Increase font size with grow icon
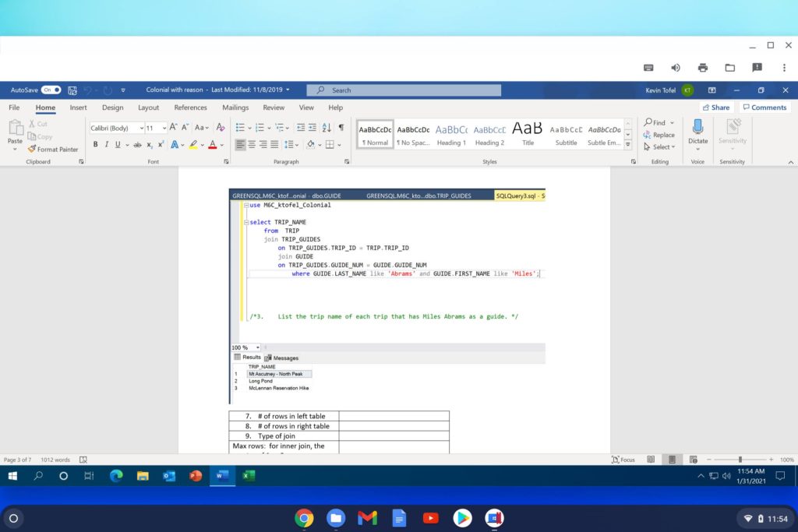 point(173,128)
